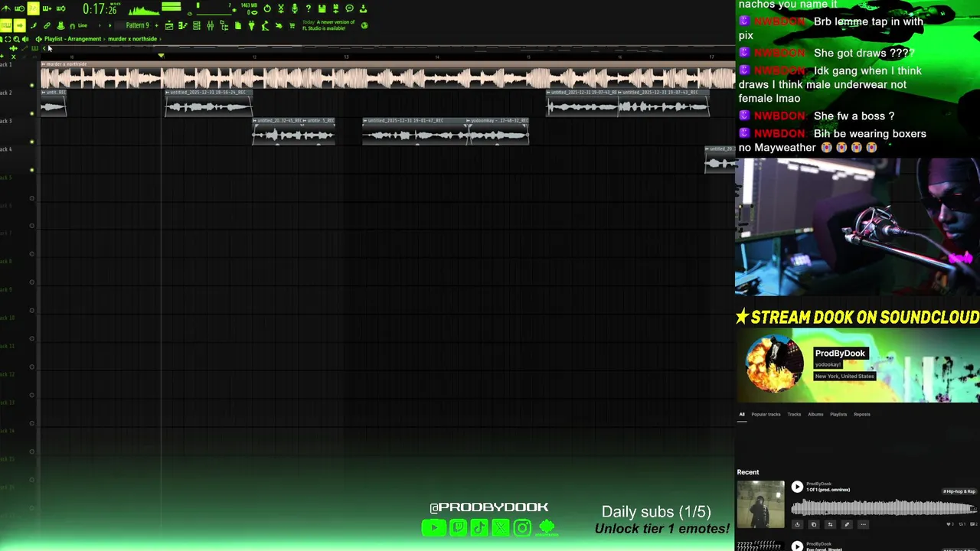Add new pattern with plus button
980x551 pixels.
(x=156, y=26)
